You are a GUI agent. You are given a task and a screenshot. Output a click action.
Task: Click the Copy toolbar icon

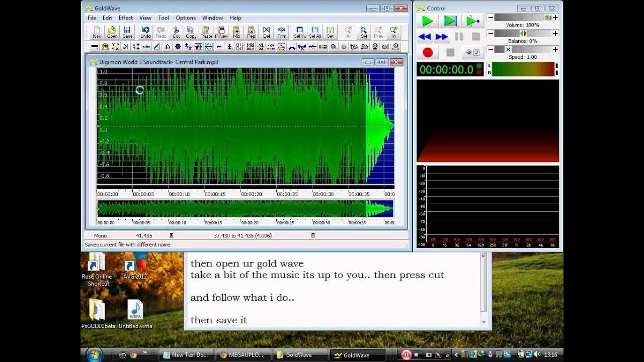[191, 32]
